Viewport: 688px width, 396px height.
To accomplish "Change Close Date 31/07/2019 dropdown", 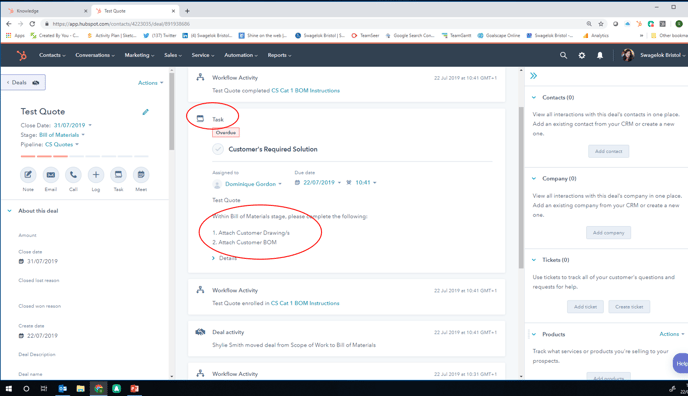I will (73, 125).
